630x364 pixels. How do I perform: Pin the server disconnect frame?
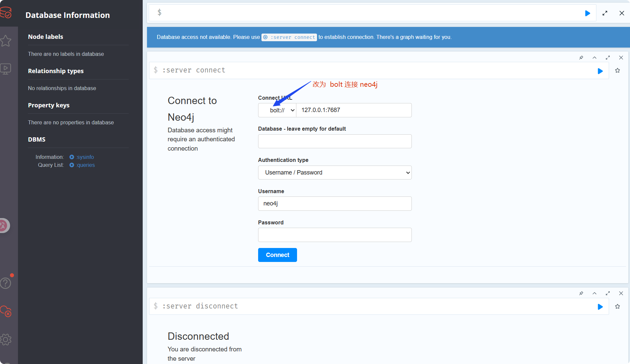(581, 293)
